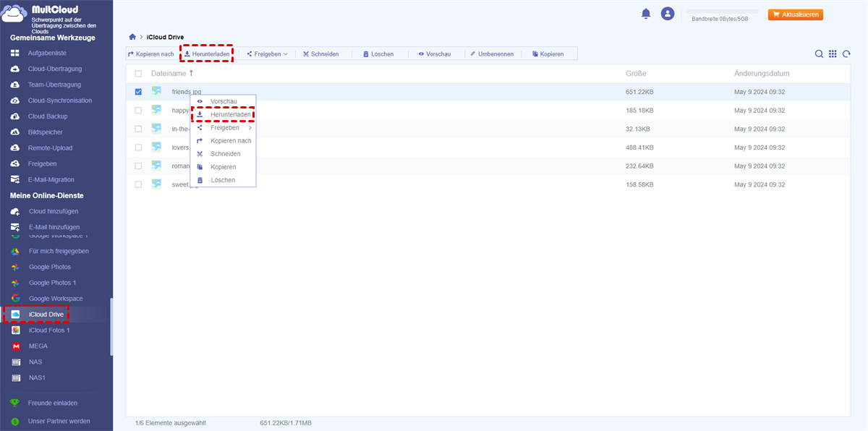868x431 pixels.
Task: Open Cloud-Synchronisation tool
Action: tap(59, 101)
